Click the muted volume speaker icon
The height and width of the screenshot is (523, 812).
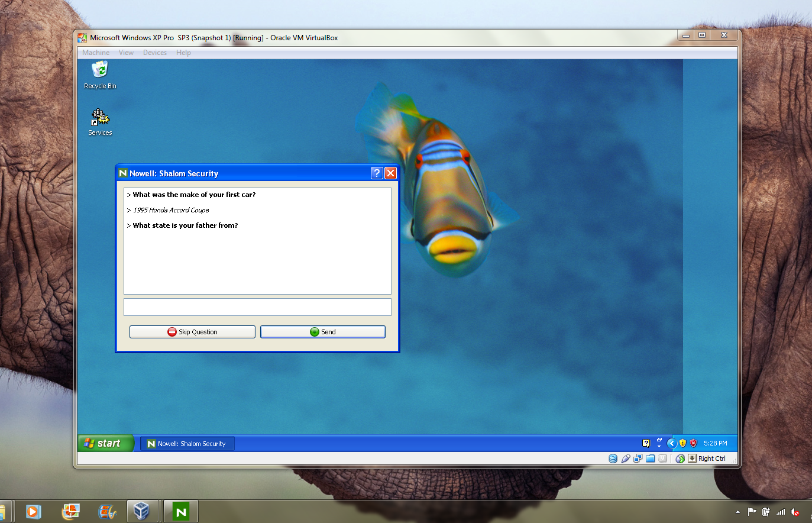tap(795, 512)
